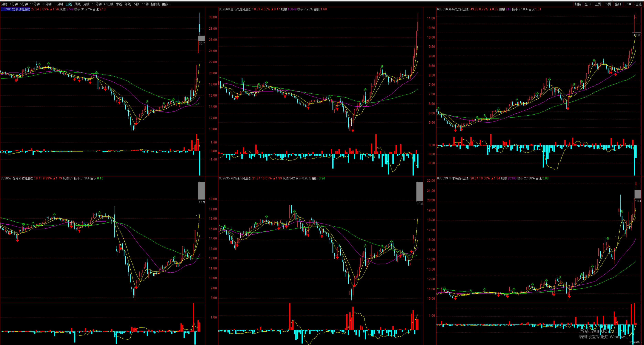Click the 25.7 price tag on 宝丽迪 chart
The width and height of the screenshot is (644, 345).
click(x=202, y=44)
